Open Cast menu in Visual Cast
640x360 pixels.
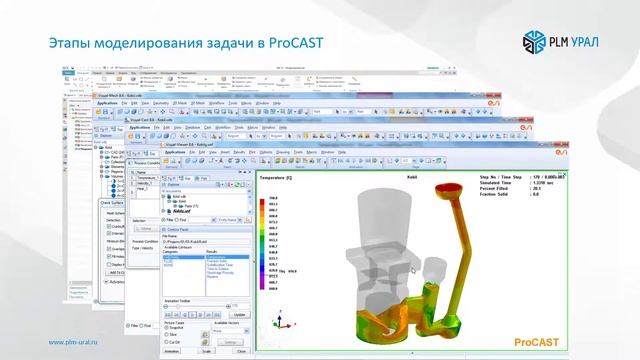coord(208,128)
